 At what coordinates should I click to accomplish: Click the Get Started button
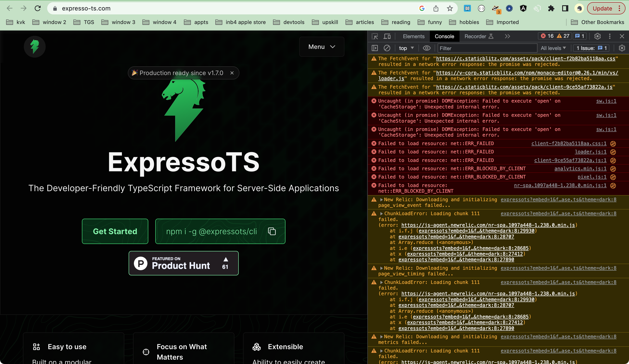tap(115, 231)
